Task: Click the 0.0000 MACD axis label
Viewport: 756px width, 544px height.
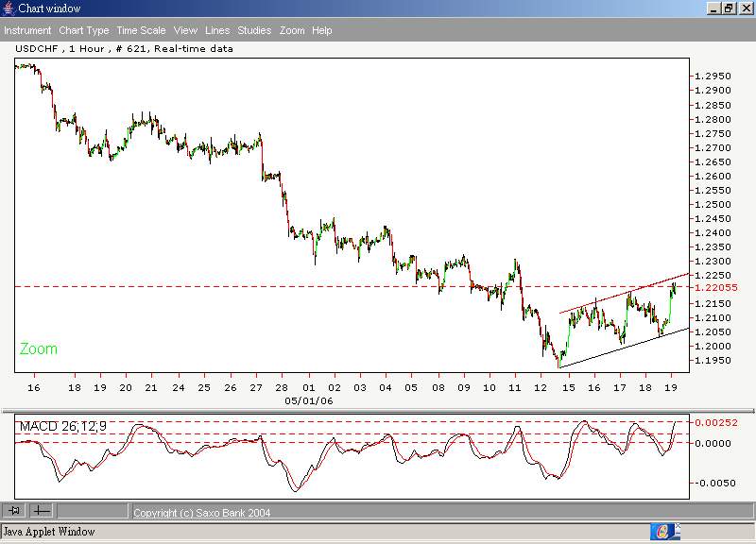Action: click(x=713, y=443)
